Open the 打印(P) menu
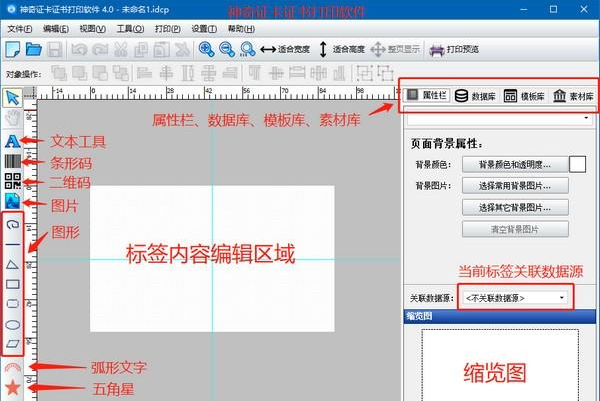The image size is (600, 401). tap(168, 29)
